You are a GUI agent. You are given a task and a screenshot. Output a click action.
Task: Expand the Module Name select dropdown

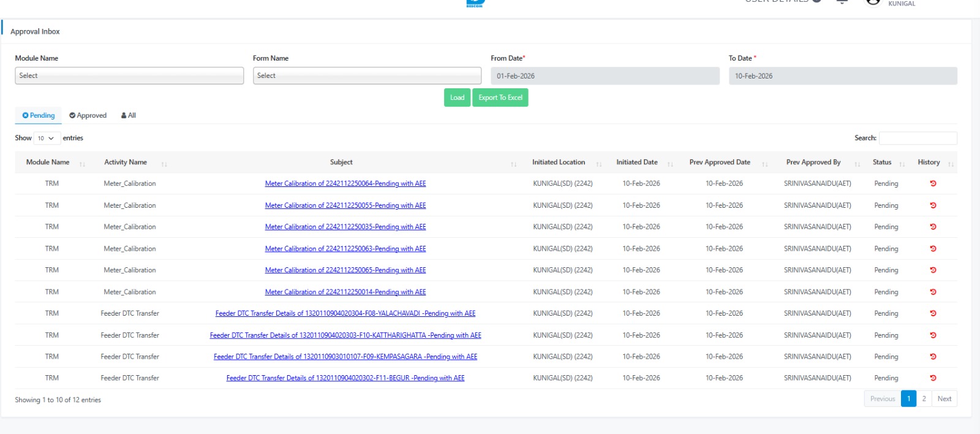click(129, 75)
